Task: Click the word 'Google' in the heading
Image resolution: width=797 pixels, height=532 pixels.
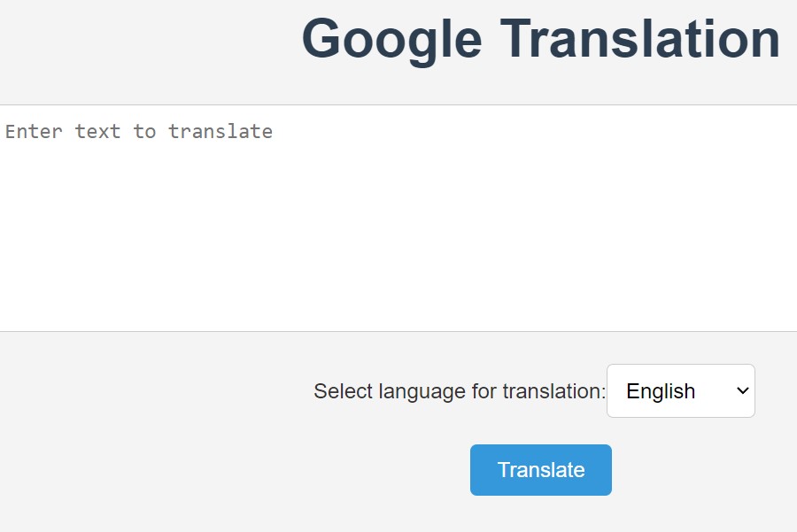Action: (x=391, y=41)
